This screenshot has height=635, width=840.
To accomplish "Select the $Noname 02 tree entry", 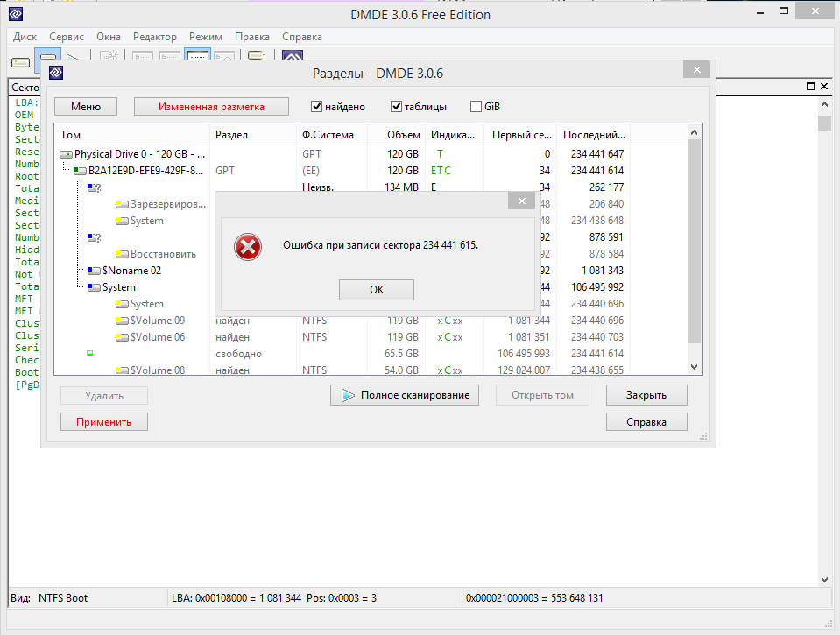I will tap(131, 271).
